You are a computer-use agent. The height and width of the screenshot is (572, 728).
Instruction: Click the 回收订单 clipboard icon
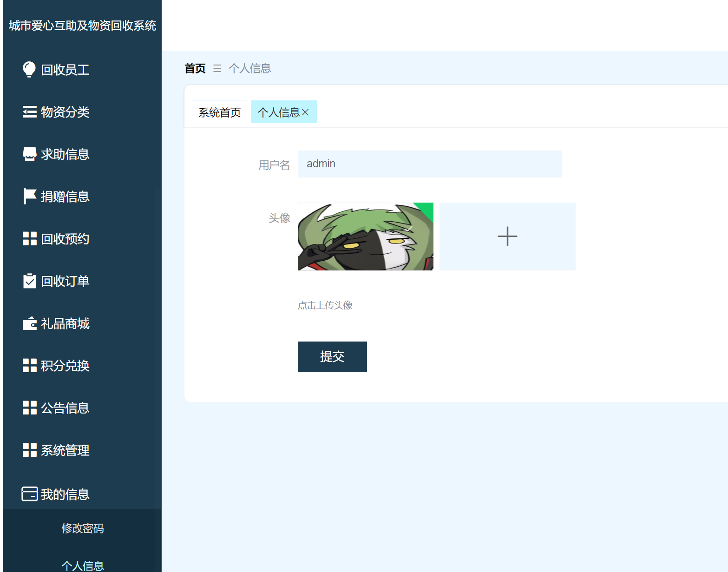click(x=29, y=281)
